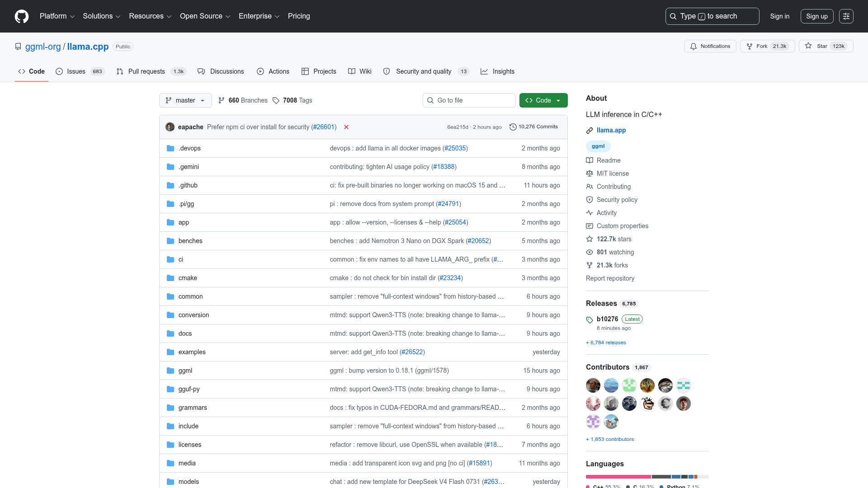This screenshot has height=488, width=868.
Task: Click the link icon beside llama.app
Action: [590, 131]
